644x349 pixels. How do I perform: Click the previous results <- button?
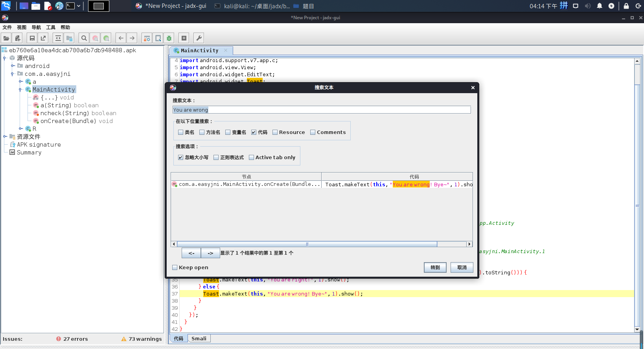(191, 253)
